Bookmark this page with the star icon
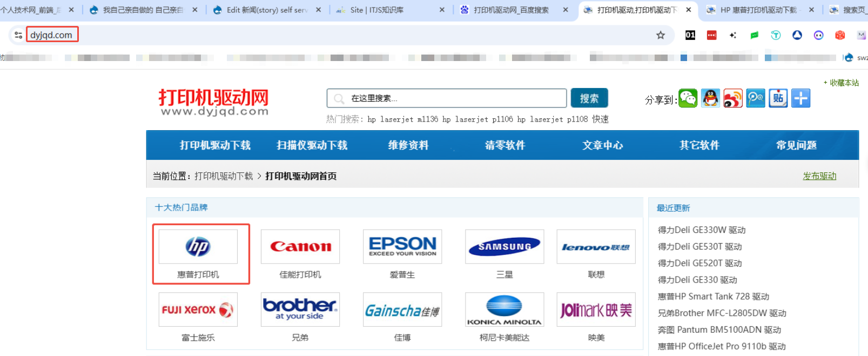868x356 pixels. click(x=661, y=35)
